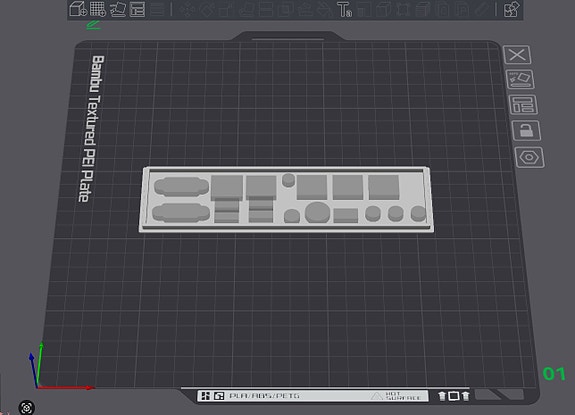Select the Text shape tool
The image size is (575, 415).
(344, 9)
